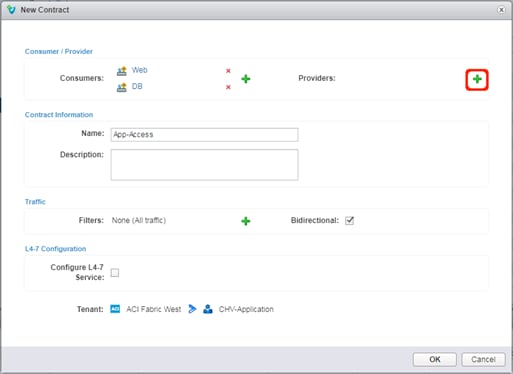
Task: Click the L4-7 Configuration section heading
Action: pos(55,249)
